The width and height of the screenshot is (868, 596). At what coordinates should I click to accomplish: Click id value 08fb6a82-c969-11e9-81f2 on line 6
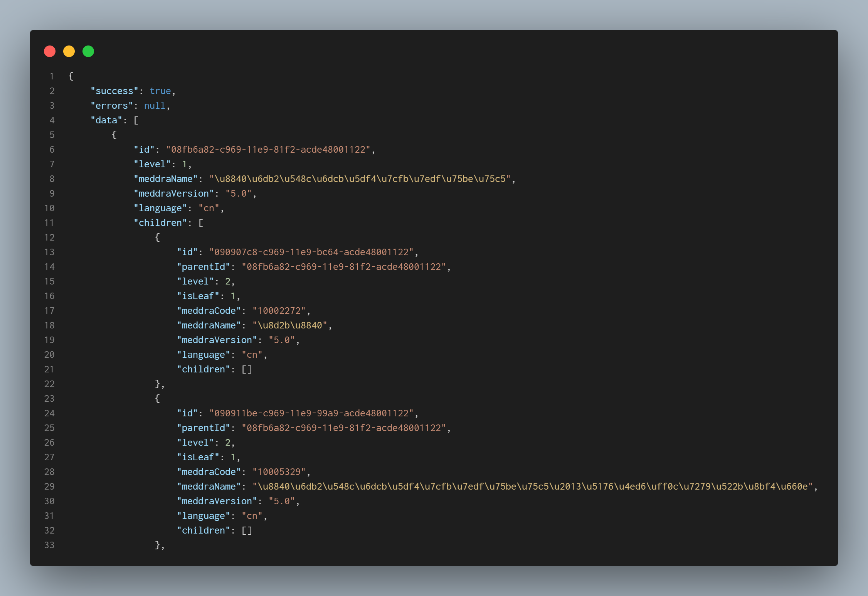tap(268, 150)
